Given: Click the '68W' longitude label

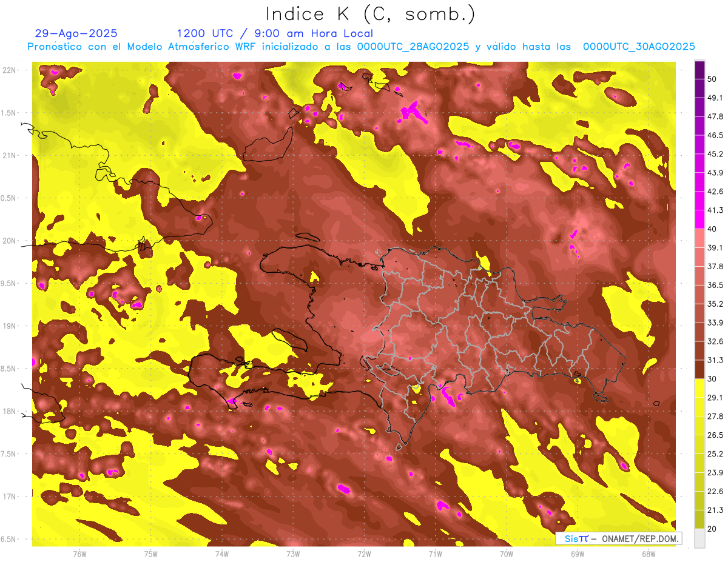Looking at the screenshot, I should point(649,554).
